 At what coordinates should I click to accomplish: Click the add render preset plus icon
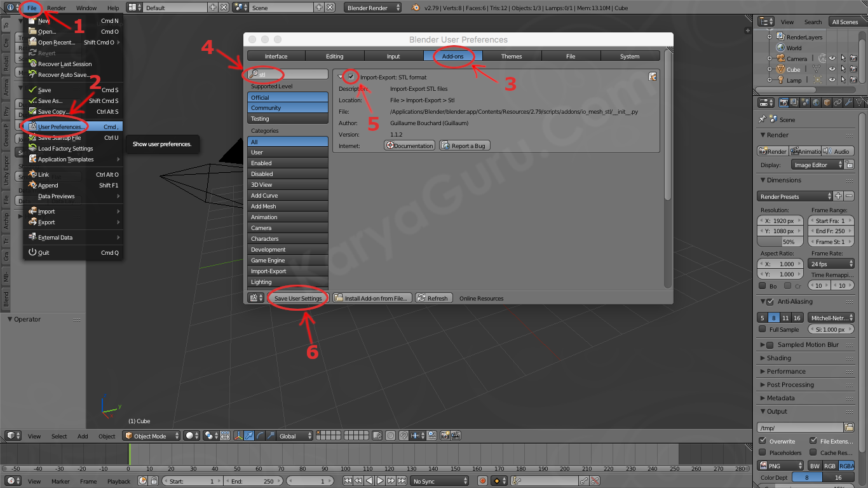(x=838, y=196)
